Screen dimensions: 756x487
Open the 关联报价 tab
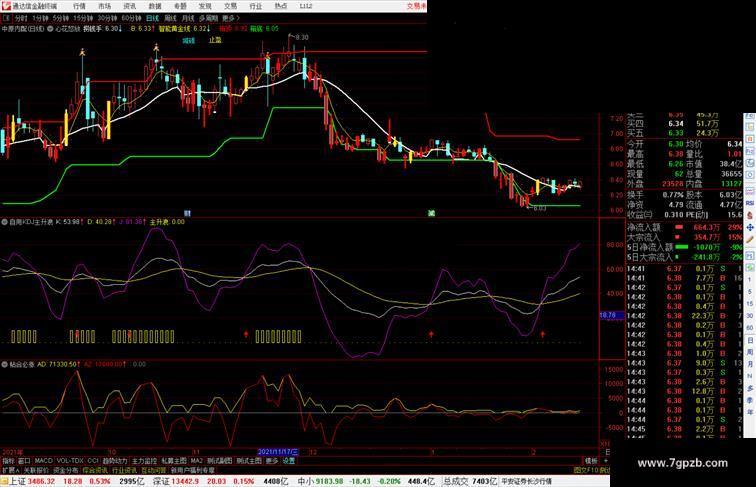pos(36,470)
